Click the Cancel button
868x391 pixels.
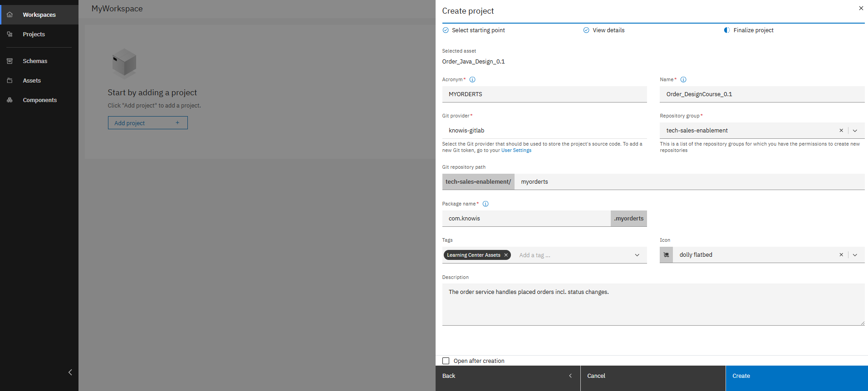coord(653,378)
